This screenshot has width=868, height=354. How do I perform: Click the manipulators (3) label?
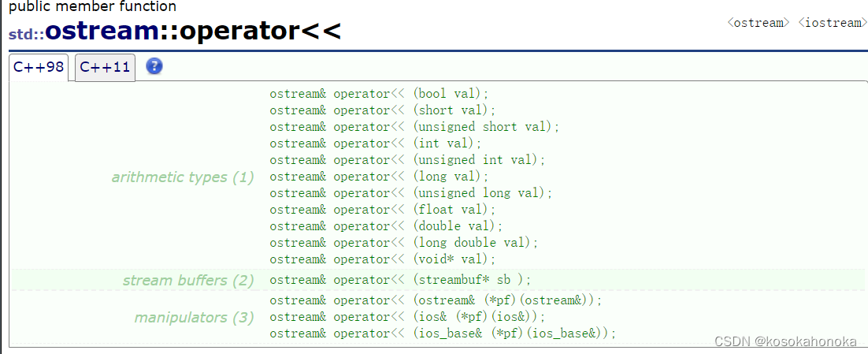(x=195, y=318)
